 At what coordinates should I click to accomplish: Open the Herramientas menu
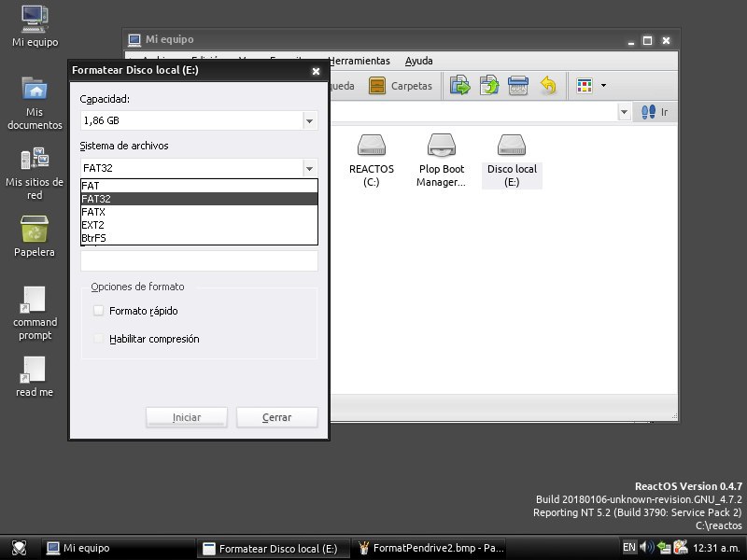[x=359, y=61]
